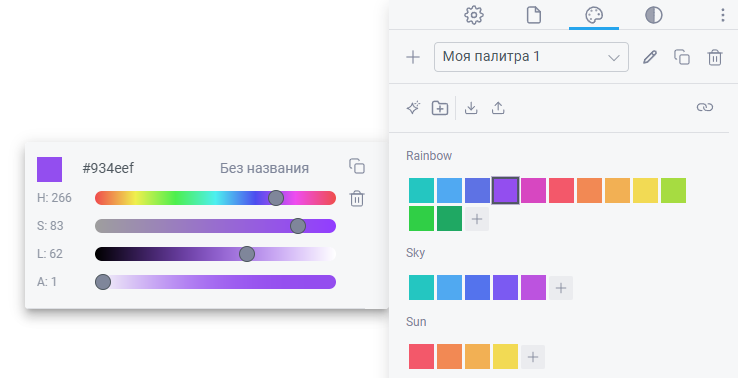Viewport: 738px width, 378px height.
Task: Click the import download icon
Action: pos(471,108)
